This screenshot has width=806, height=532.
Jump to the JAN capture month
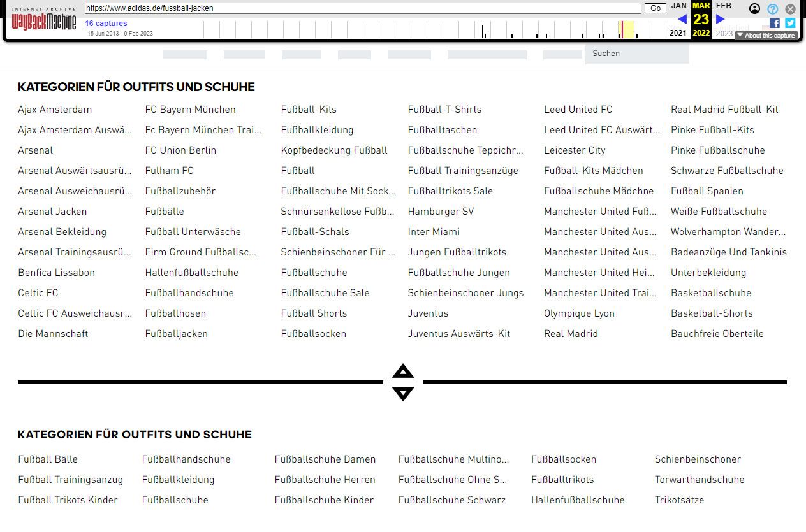(679, 6)
